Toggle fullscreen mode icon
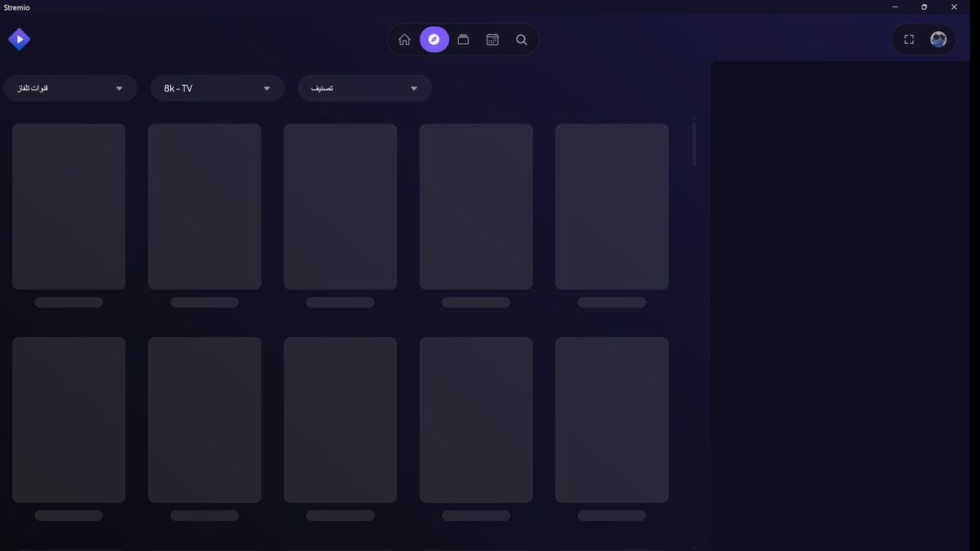The height and width of the screenshot is (551, 980). tap(909, 39)
